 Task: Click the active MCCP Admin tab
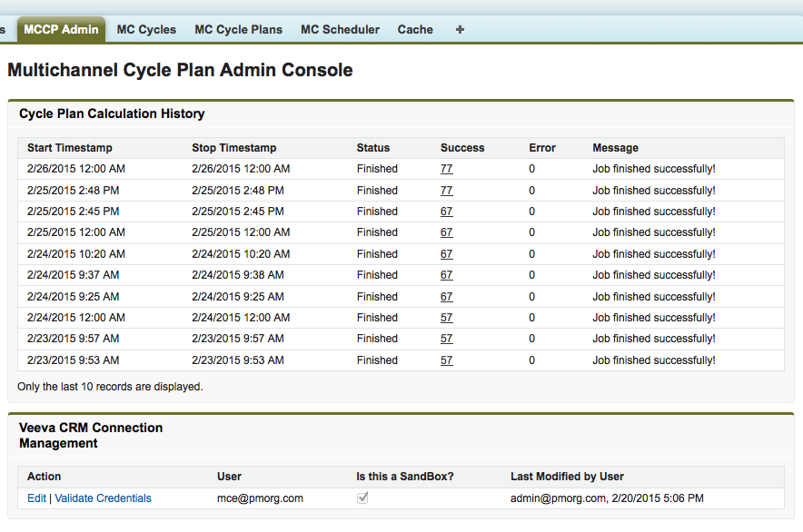[61, 29]
